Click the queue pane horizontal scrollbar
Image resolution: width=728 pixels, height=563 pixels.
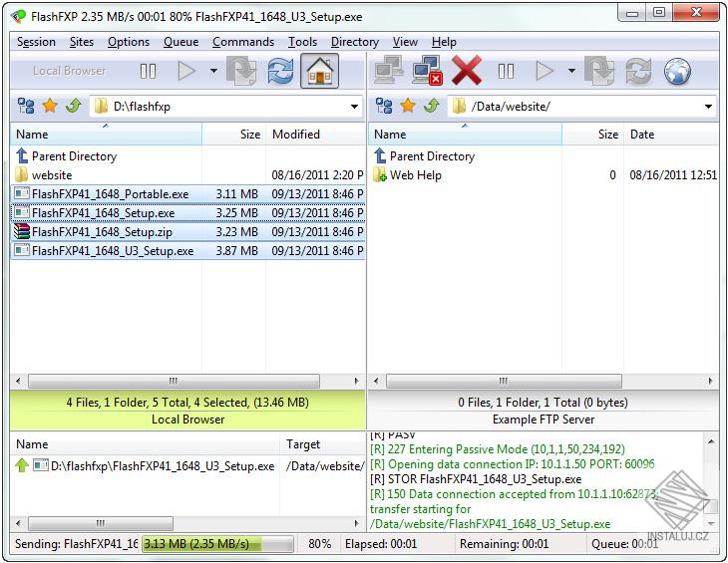click(101, 523)
